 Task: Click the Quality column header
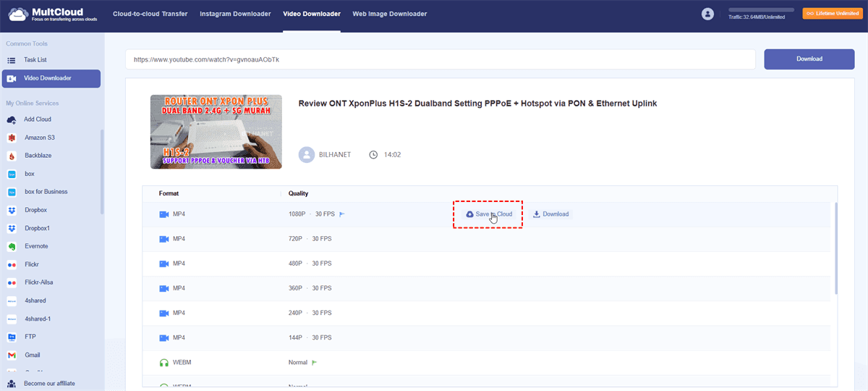click(x=299, y=193)
